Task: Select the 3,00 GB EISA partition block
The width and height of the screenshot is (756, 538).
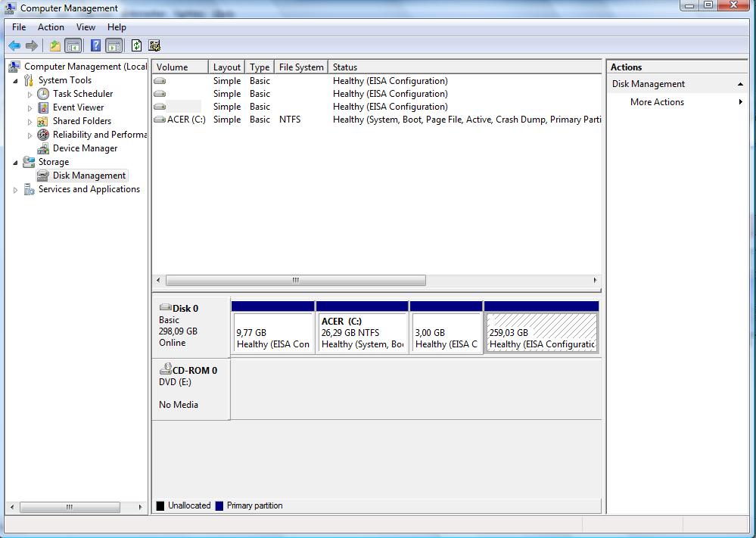Action: (x=446, y=328)
